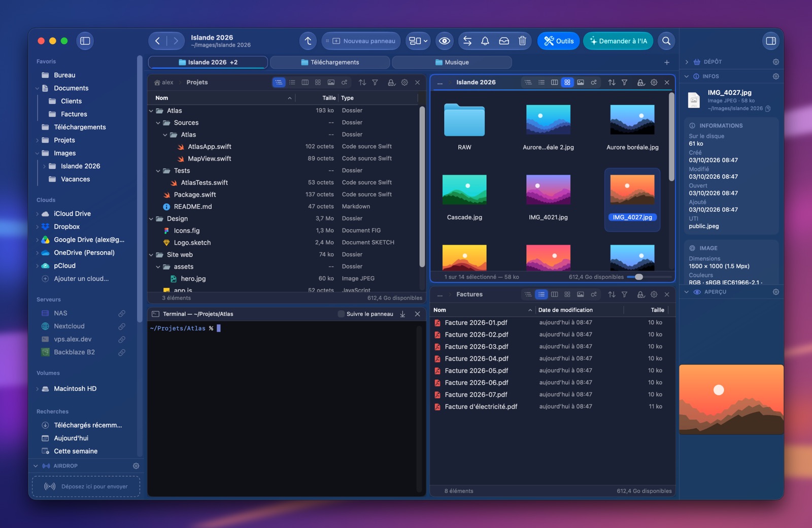The width and height of the screenshot is (812, 528).
Task: Click the link icon next to NAS
Action: [122, 313]
